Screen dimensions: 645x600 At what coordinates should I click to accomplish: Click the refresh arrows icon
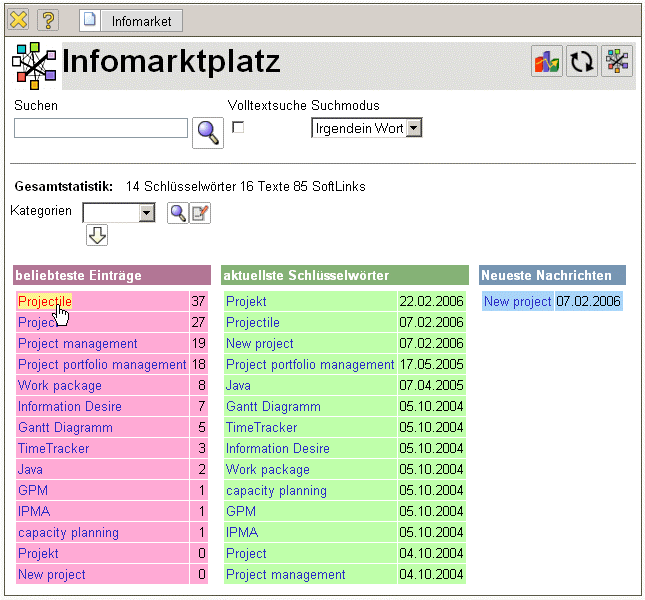click(x=582, y=62)
